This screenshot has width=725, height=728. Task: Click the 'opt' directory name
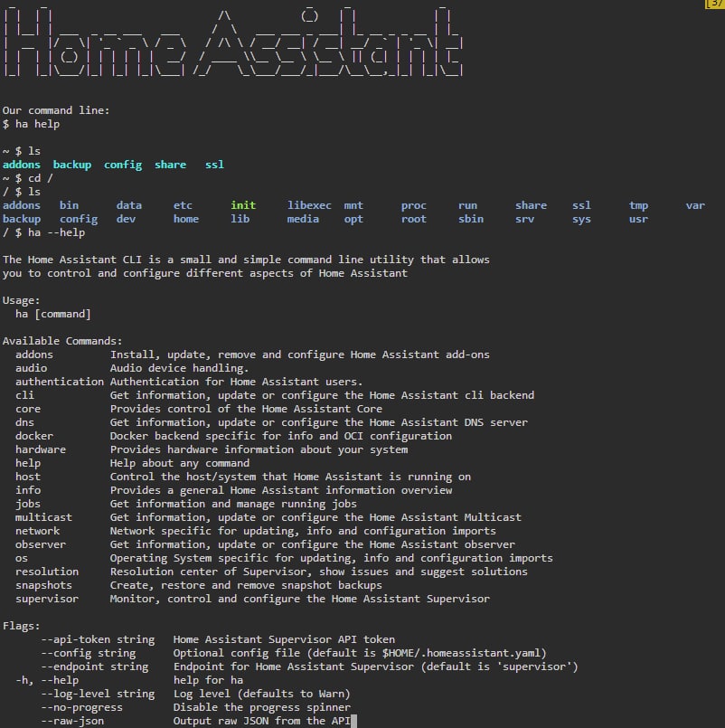[x=353, y=219]
